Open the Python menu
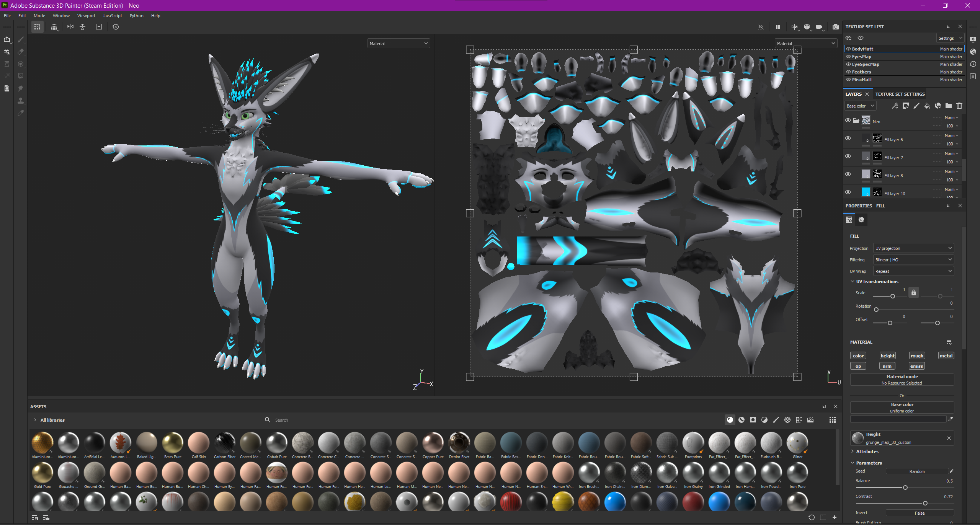The height and width of the screenshot is (525, 980). 136,16
